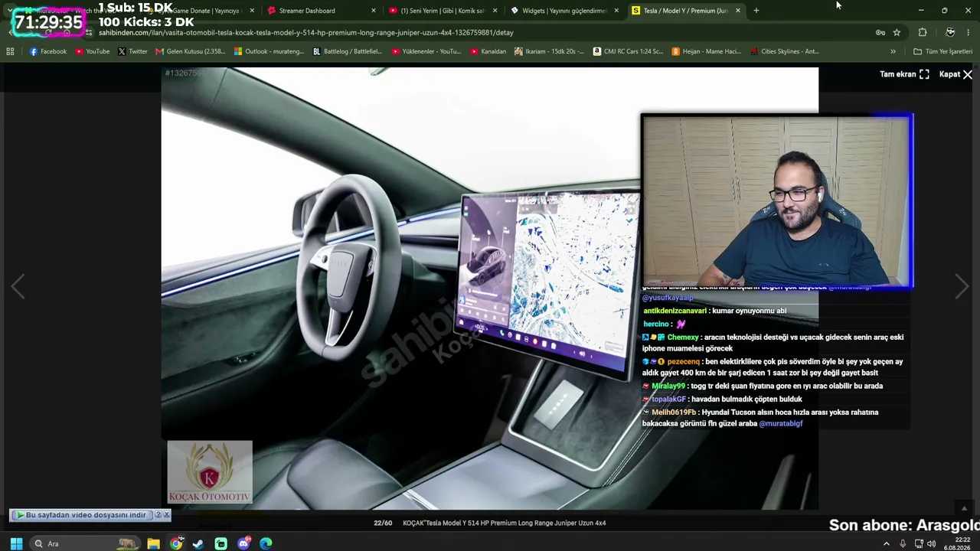Open the green streaming app in taskbar
The image size is (980, 551).
[x=220, y=543]
